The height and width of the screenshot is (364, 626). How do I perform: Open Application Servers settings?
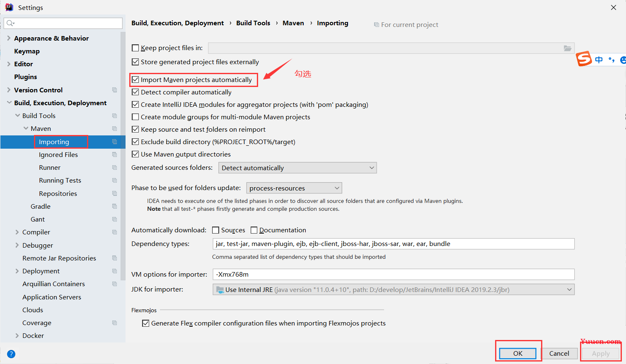52,297
